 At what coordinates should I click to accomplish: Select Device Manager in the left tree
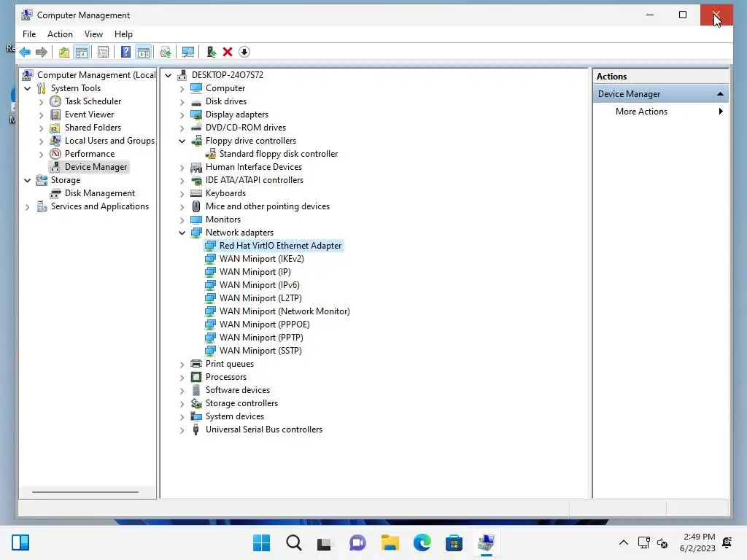click(x=96, y=167)
